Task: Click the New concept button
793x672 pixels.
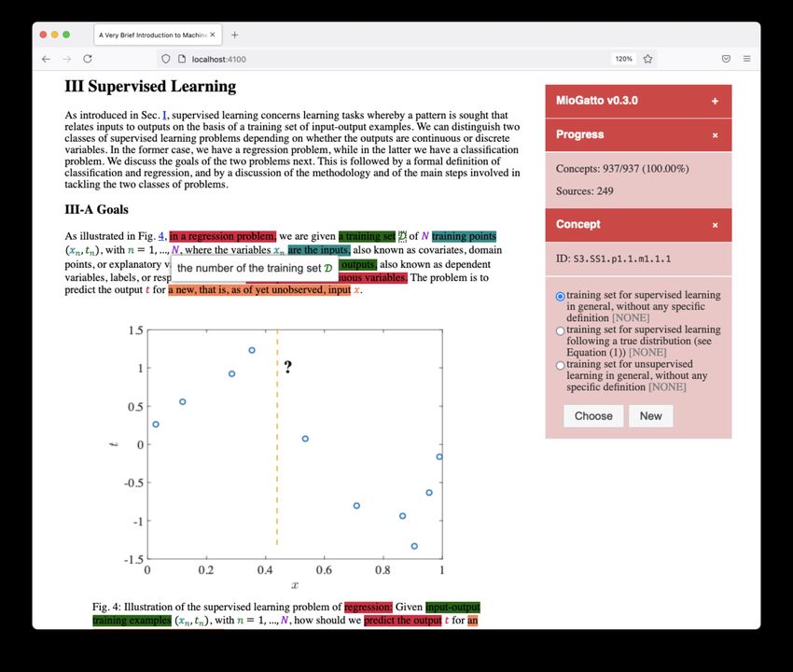Action: pyautogui.click(x=650, y=416)
